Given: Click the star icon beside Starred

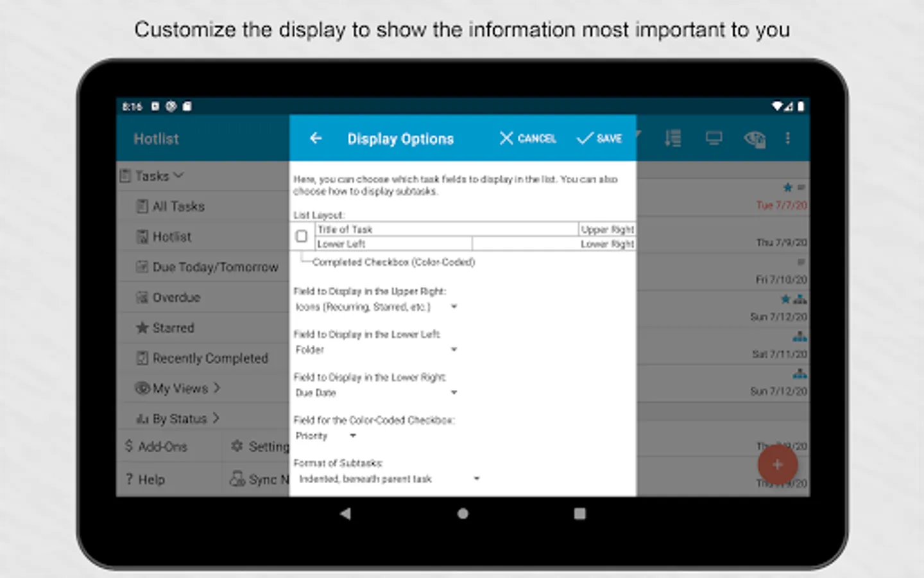Looking at the screenshot, I should (x=142, y=328).
